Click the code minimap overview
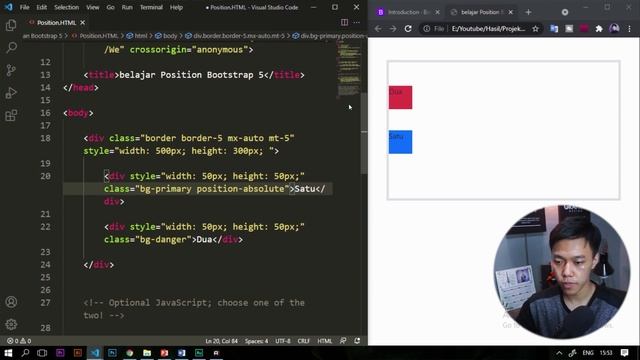This screenshot has width=640, height=360. click(348, 69)
